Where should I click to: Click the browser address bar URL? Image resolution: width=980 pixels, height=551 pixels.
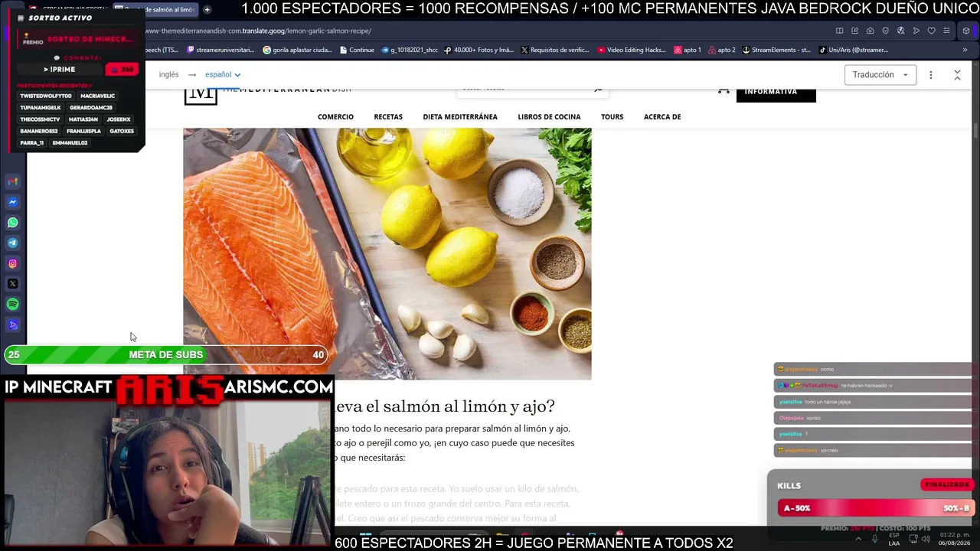click(258, 31)
